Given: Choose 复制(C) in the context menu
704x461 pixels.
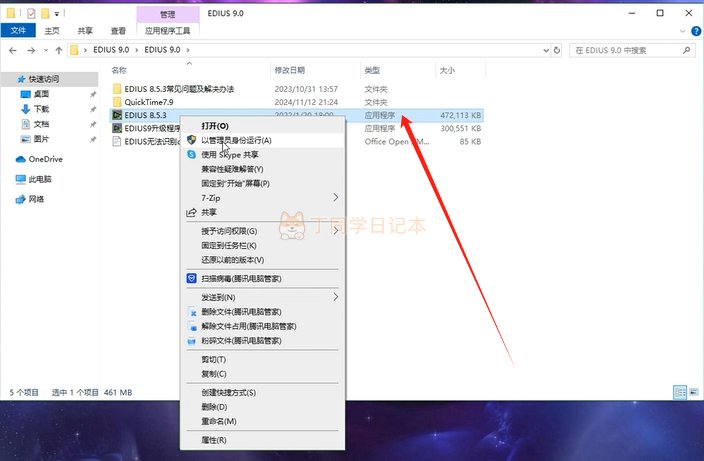Looking at the screenshot, I should 263,373.
